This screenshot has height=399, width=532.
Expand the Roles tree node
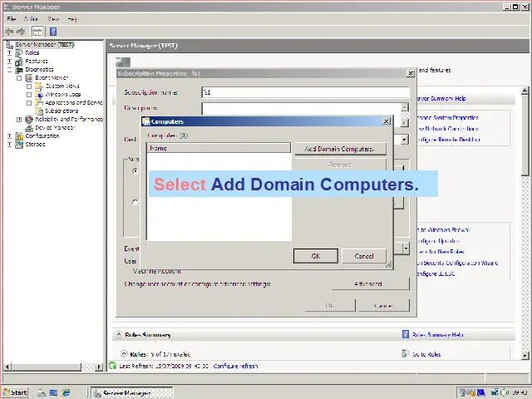9,53
